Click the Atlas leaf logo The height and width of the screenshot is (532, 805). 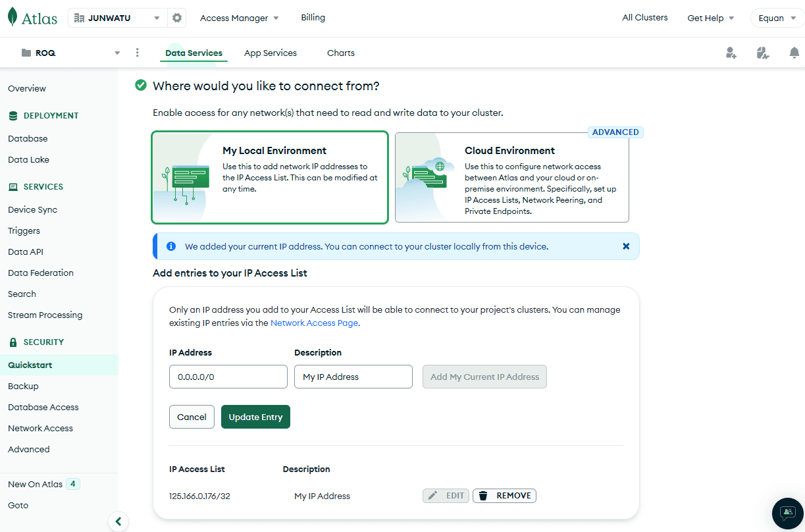coord(13,18)
